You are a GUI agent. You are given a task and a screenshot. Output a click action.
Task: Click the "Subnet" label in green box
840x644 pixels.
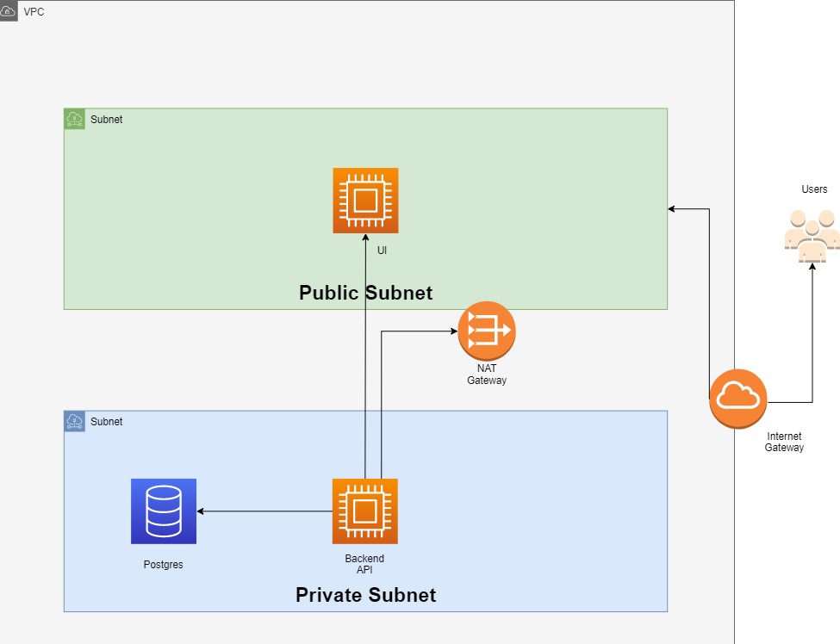106,120
